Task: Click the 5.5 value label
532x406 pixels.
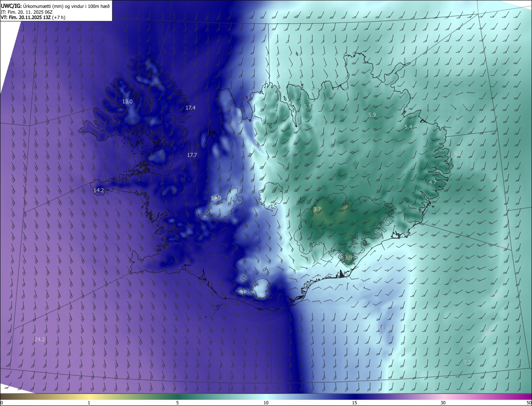Action: tap(308, 107)
